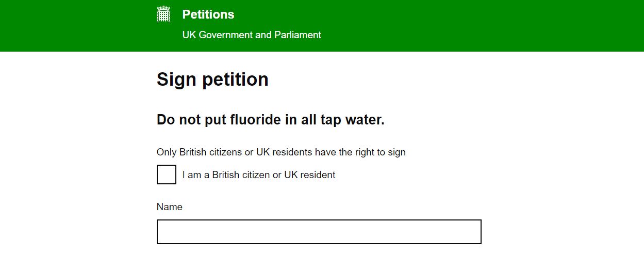This screenshot has width=644, height=253.
Task: Open the Petitions home link
Action: tap(208, 14)
